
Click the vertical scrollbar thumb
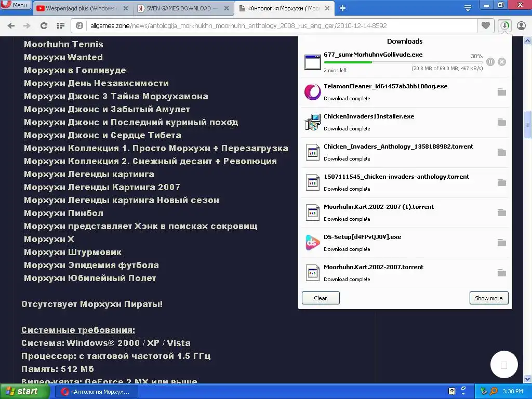coord(528,125)
